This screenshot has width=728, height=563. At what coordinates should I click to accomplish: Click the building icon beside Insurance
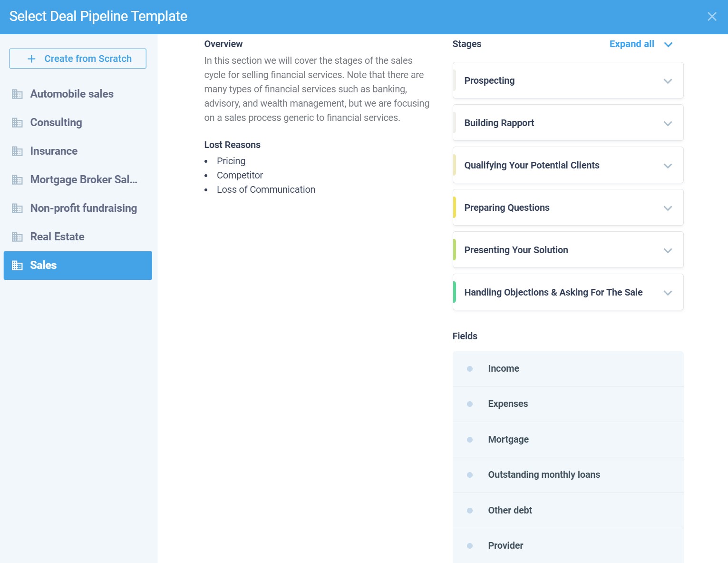(17, 151)
